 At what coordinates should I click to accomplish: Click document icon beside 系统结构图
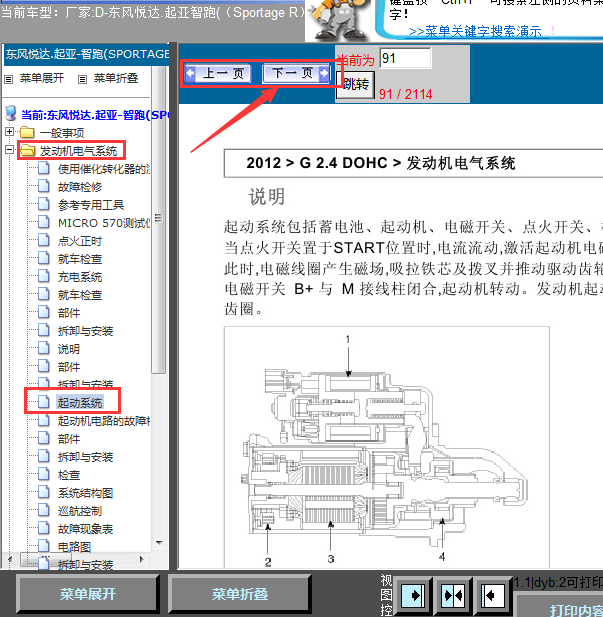[44, 492]
